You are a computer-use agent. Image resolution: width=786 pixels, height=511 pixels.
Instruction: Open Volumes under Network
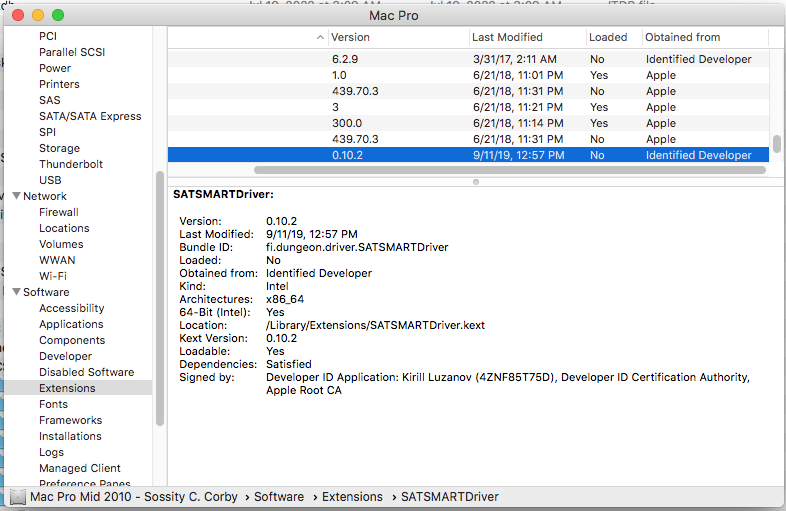(61, 244)
